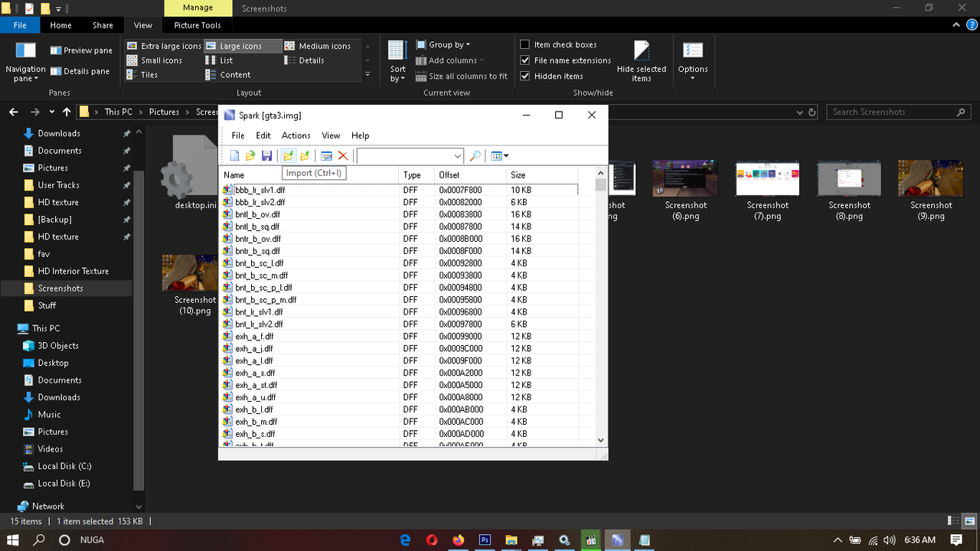Open the Navigation pane dropdown
Screen dimensions: 980x551
(x=25, y=62)
